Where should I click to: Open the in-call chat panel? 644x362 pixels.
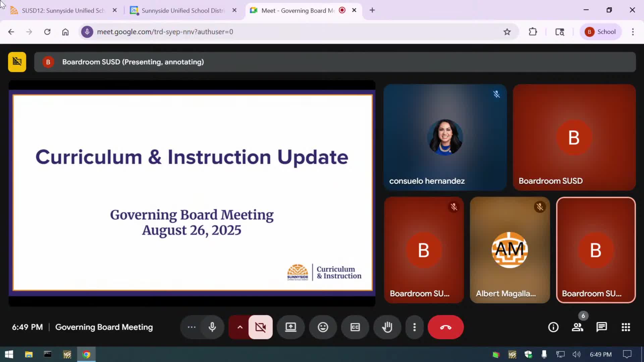click(x=601, y=327)
